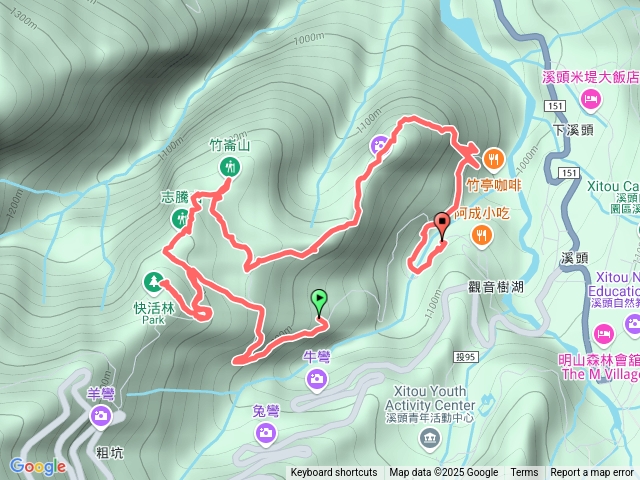Open Keyboard shortcuts

tap(333, 473)
